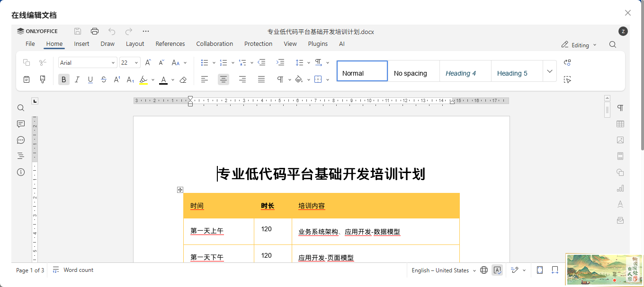
Task: Open the Comments panel in left sidebar
Action: [x=21, y=124]
